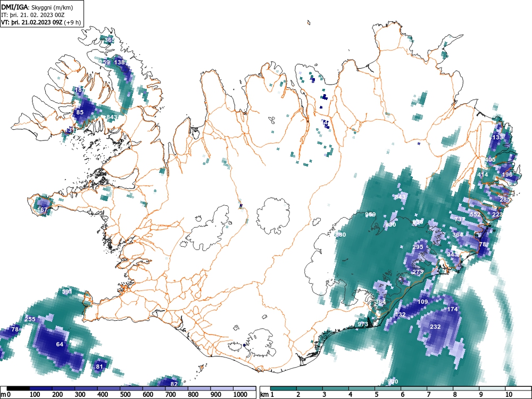The image size is (532, 399).
Task: Click the value 259 on the map
Action: (x=104, y=62)
